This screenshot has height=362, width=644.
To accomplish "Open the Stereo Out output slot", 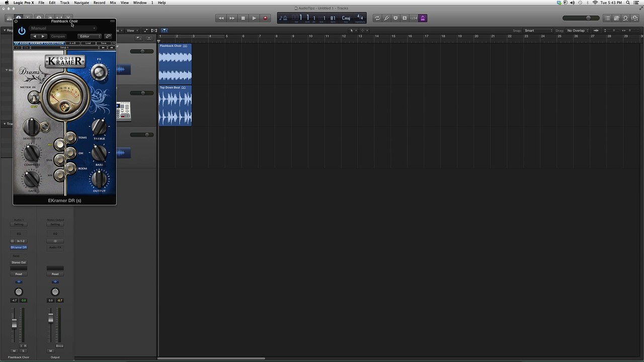I will (19, 262).
